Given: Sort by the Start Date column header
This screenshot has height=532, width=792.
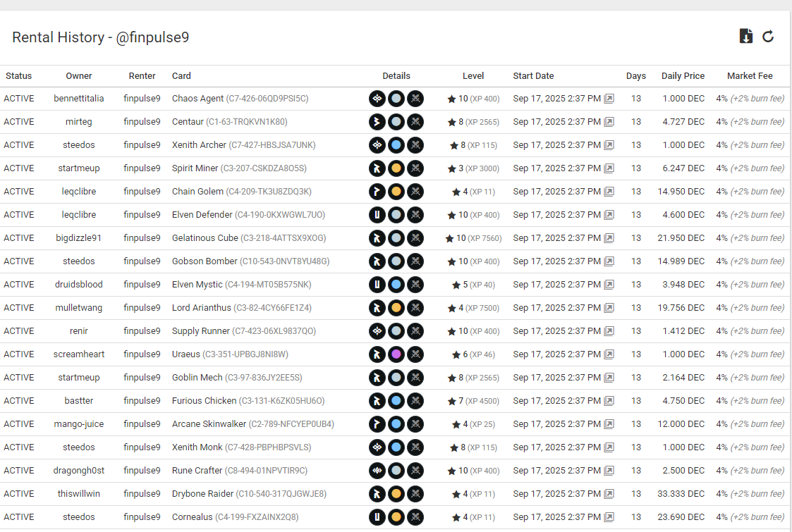Looking at the screenshot, I should [x=533, y=76].
